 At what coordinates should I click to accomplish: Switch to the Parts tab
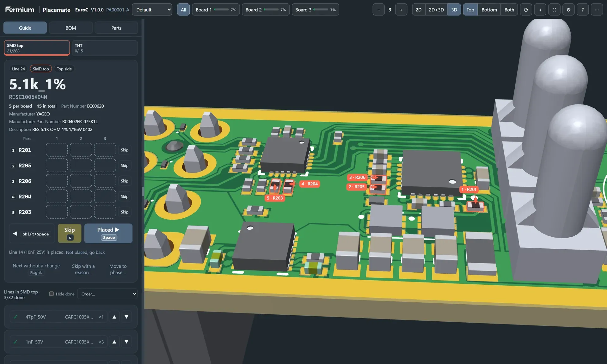click(x=116, y=28)
